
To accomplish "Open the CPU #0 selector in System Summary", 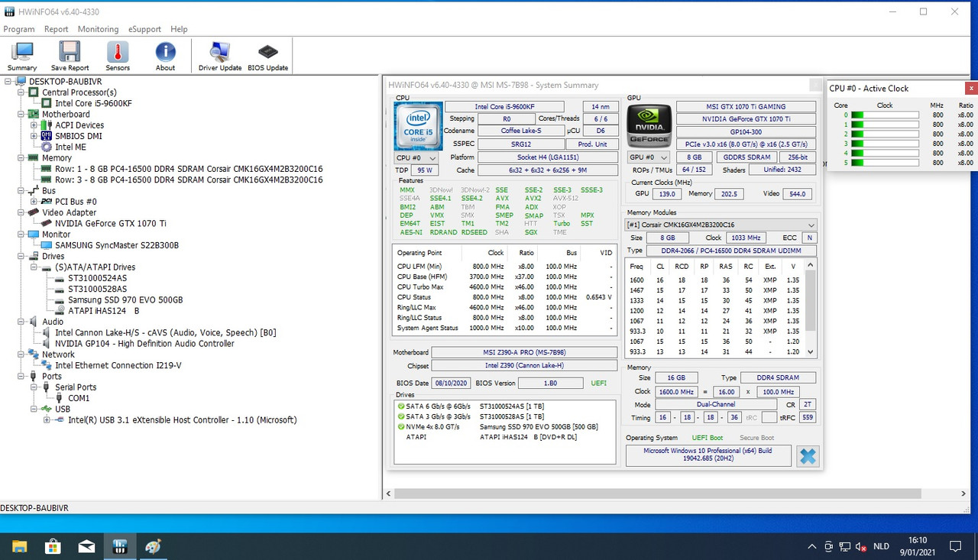I will pos(416,157).
